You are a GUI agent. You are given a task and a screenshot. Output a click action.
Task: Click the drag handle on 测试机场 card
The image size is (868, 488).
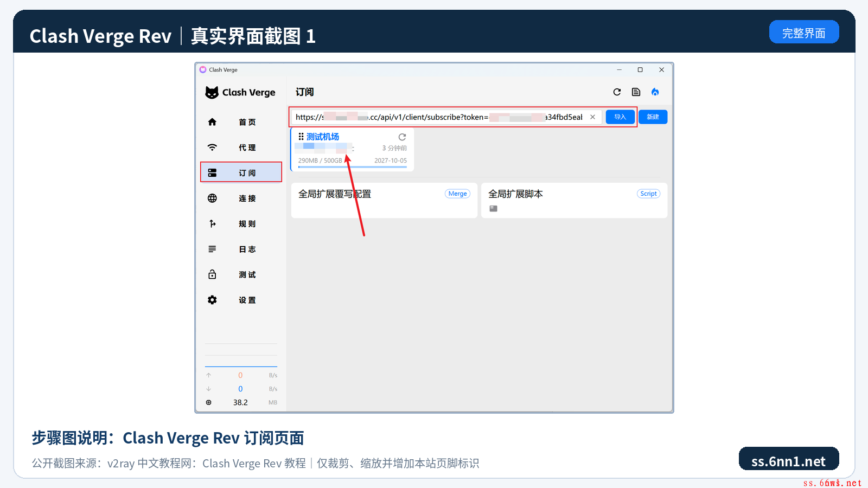(301, 137)
